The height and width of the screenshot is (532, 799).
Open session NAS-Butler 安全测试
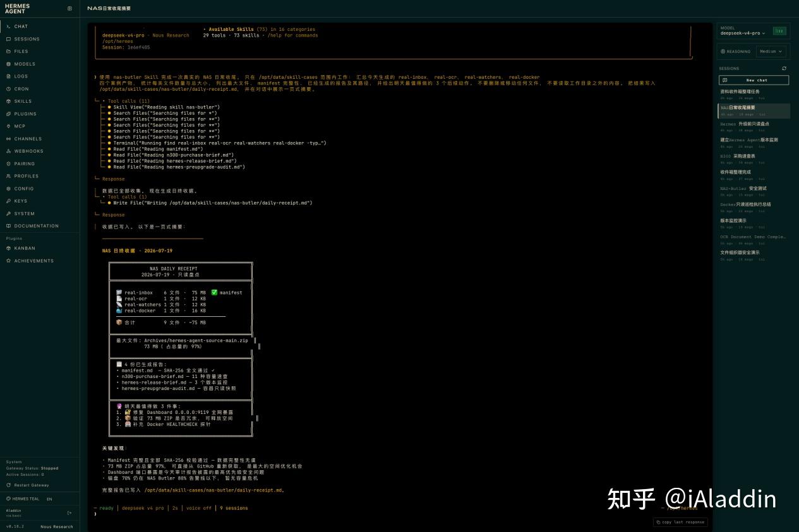point(754,191)
